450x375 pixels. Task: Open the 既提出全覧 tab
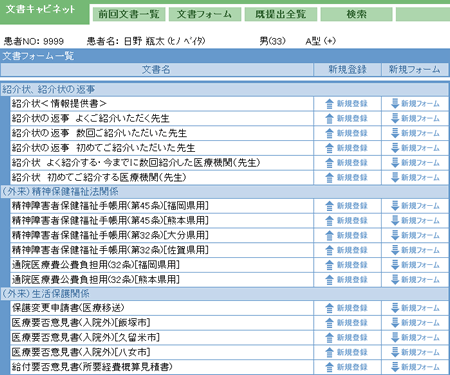click(x=280, y=14)
